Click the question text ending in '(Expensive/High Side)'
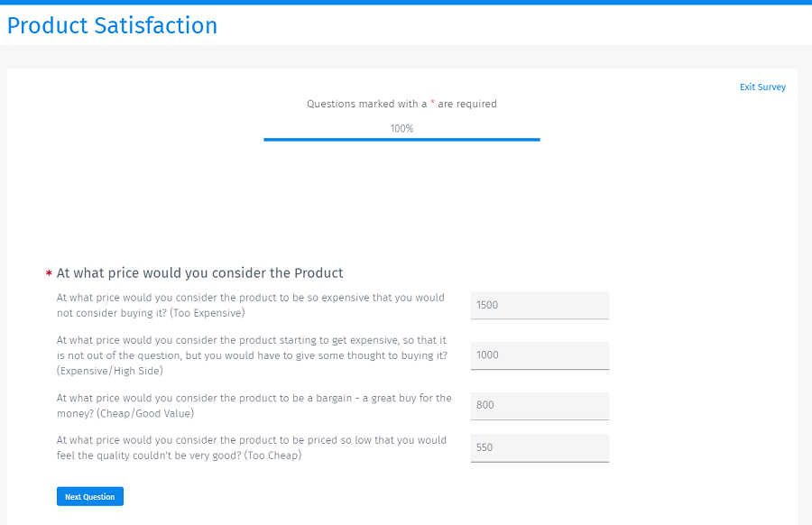The height and width of the screenshot is (525, 812). tap(252, 355)
